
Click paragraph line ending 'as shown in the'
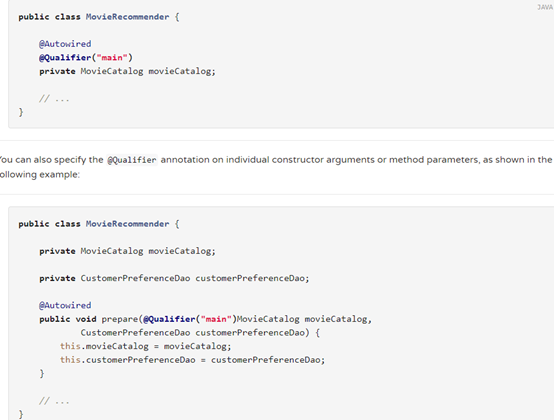(276, 160)
